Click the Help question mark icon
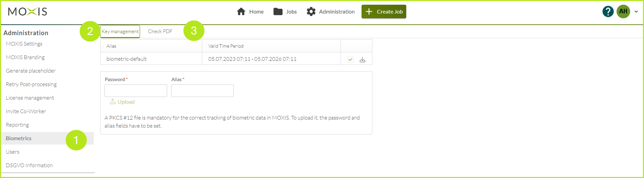 [x=609, y=11]
